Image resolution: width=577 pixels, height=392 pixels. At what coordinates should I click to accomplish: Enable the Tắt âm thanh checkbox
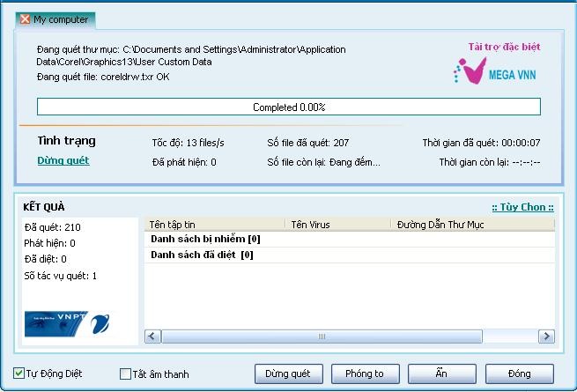pyautogui.click(x=125, y=374)
